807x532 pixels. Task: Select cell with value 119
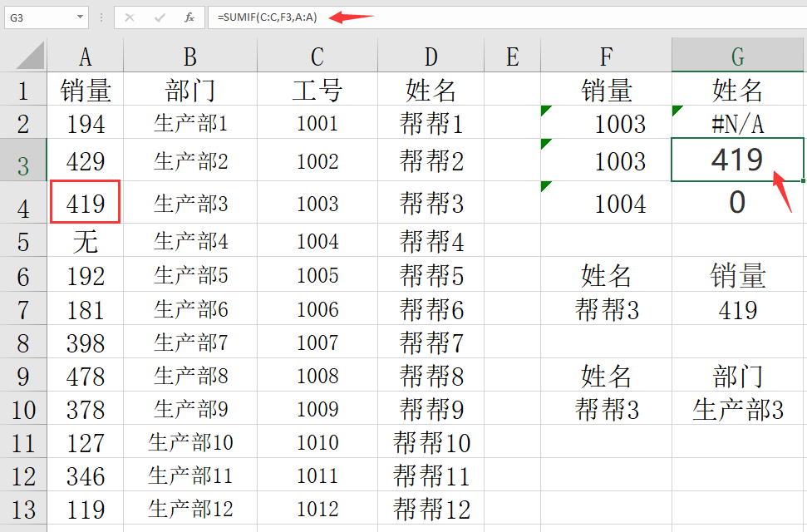click(86, 509)
